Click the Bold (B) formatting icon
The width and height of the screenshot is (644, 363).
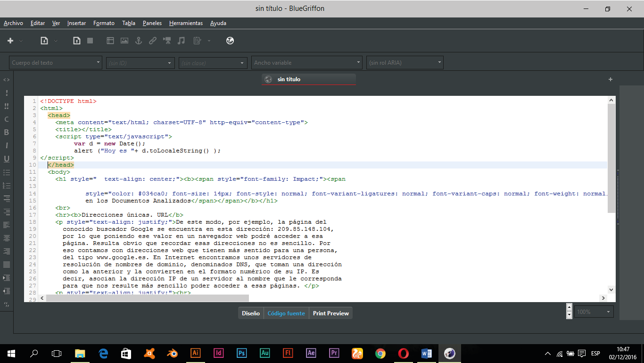pyautogui.click(x=7, y=132)
